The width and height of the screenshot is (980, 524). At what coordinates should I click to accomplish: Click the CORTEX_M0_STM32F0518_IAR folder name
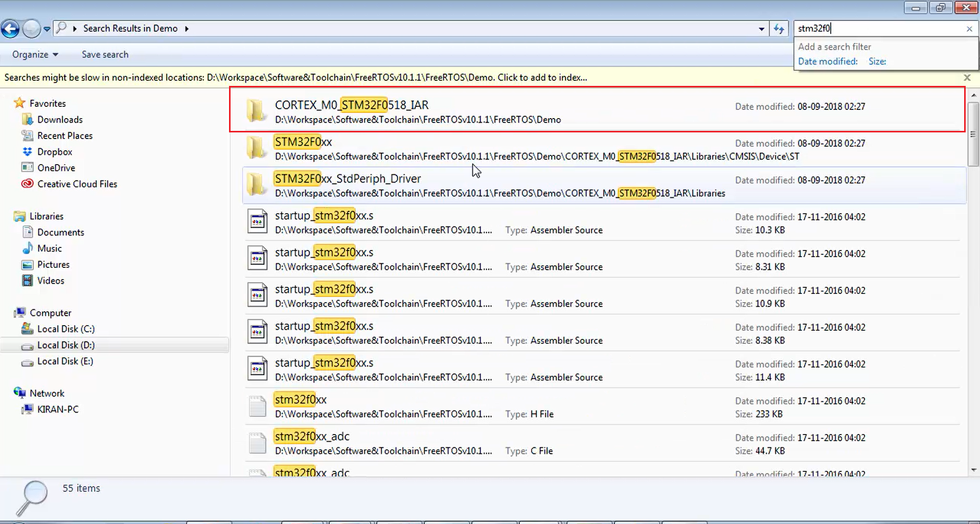(x=352, y=105)
